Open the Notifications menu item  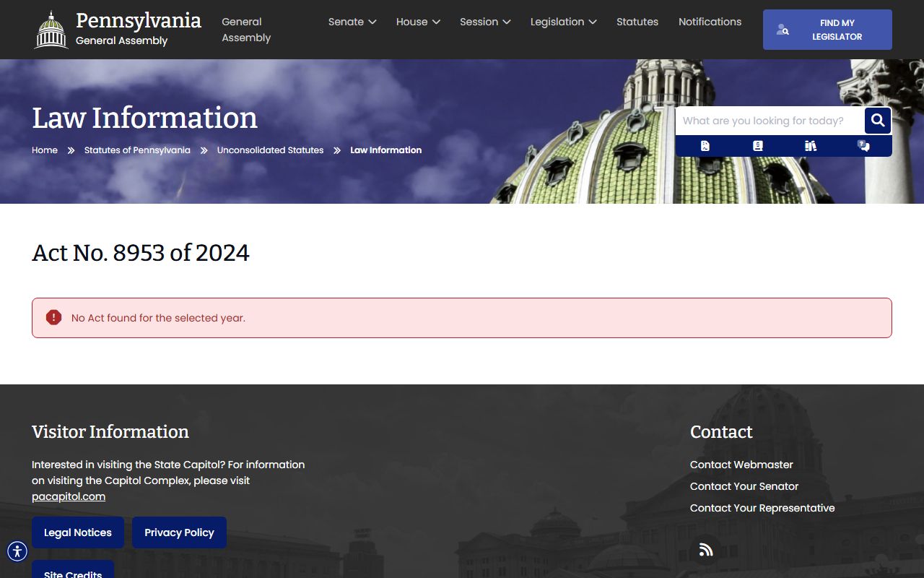710,22
